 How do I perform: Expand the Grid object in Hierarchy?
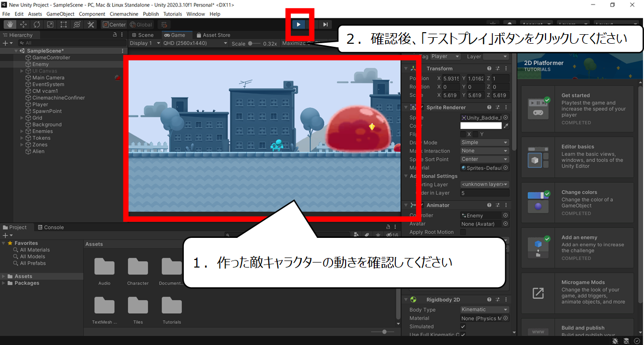click(x=22, y=118)
